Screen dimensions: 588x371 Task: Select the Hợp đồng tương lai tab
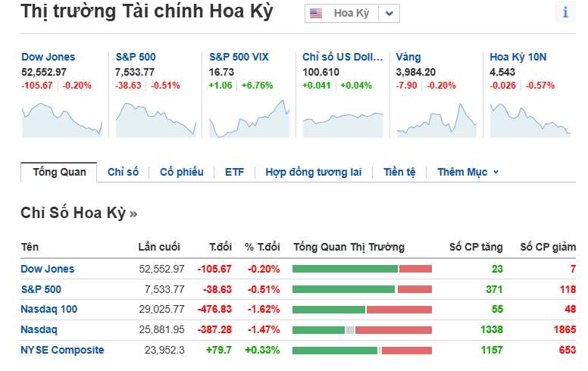click(314, 172)
